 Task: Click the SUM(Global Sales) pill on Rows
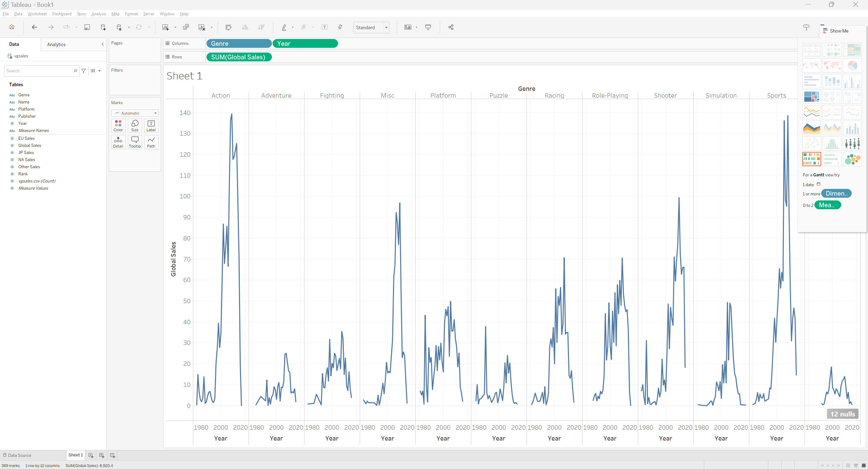(x=239, y=57)
